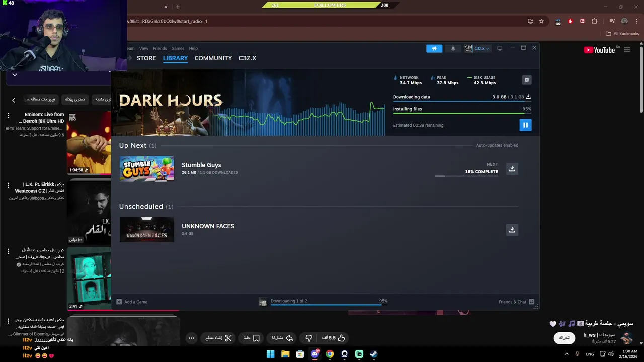This screenshot has width=644, height=362.
Task: Download UNKNOWN FACES from unscheduled list
Action: [x=512, y=230]
